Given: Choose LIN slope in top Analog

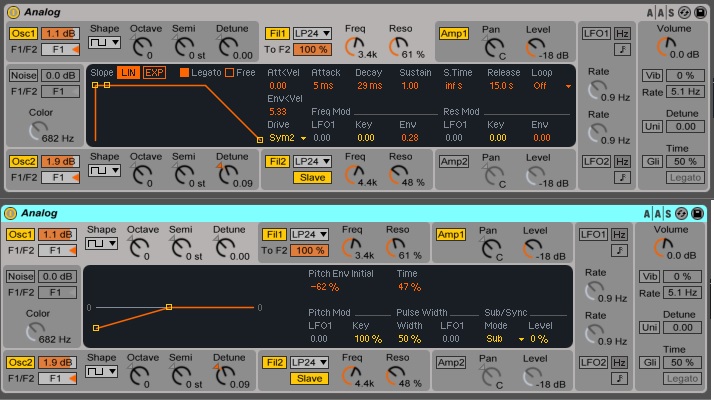Looking at the screenshot, I should [x=128, y=72].
